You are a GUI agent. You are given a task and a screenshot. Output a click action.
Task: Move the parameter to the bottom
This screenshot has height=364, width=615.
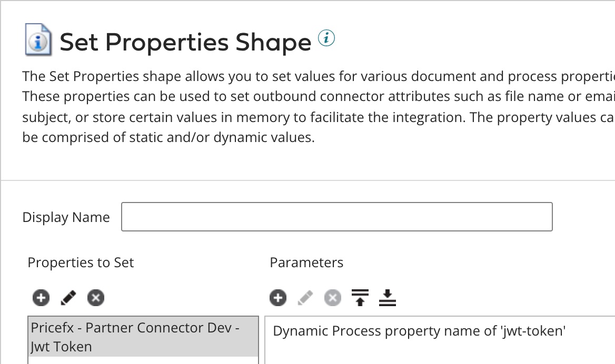[387, 298]
